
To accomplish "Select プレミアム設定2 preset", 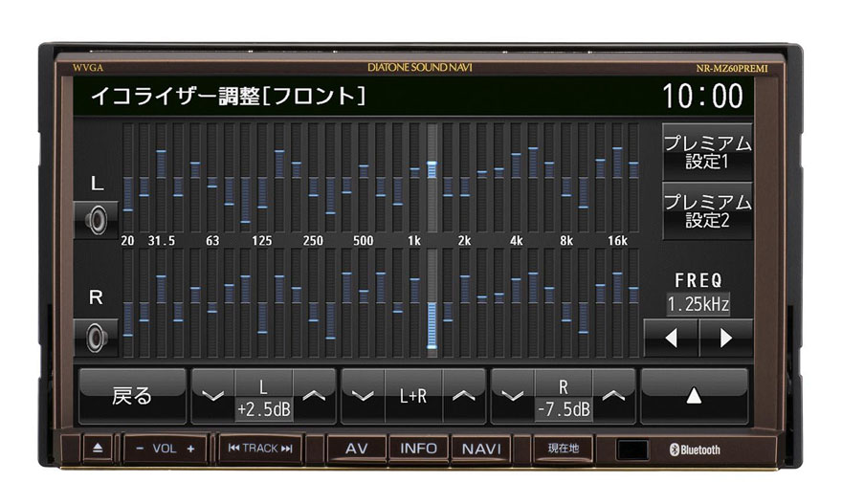I will [707, 211].
